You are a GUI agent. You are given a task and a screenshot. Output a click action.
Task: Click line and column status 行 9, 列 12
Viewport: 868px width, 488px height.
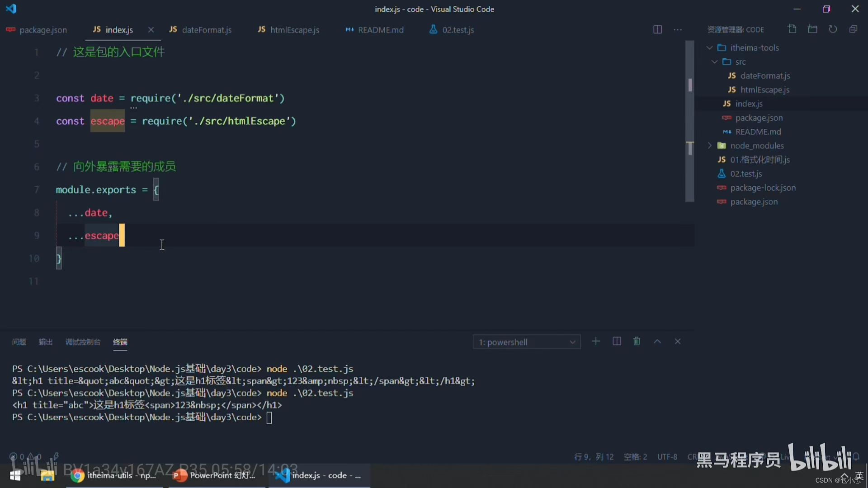point(594,457)
